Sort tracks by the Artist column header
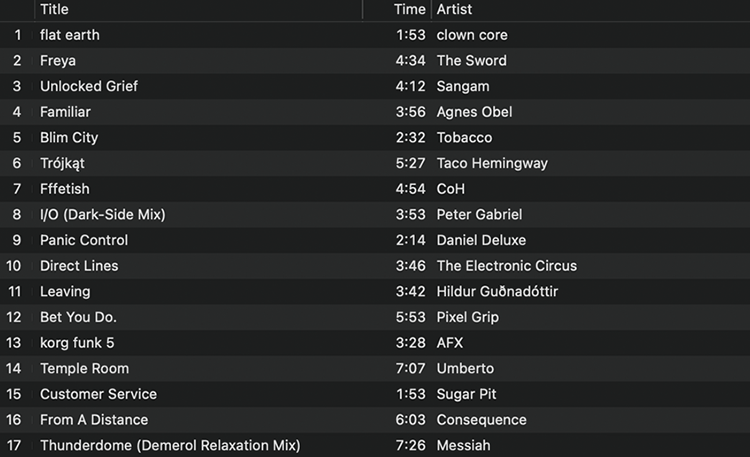Screen dimensions: 750x457 pyautogui.click(x=591, y=10)
